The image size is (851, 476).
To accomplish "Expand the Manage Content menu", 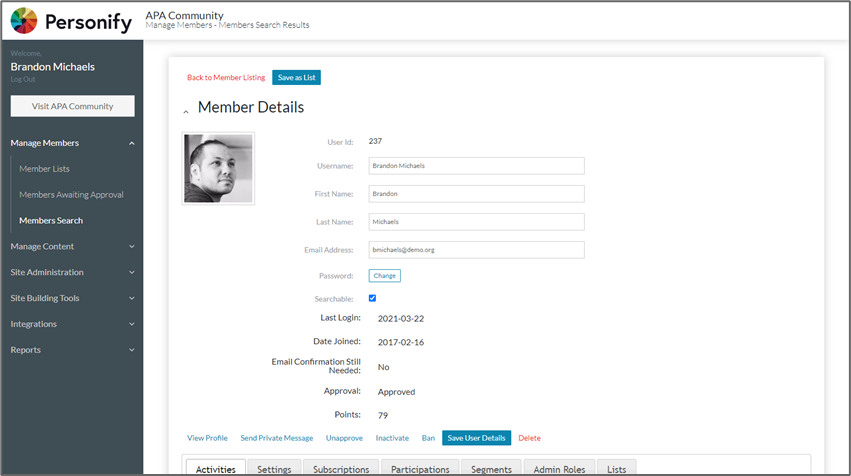I will click(x=132, y=247).
